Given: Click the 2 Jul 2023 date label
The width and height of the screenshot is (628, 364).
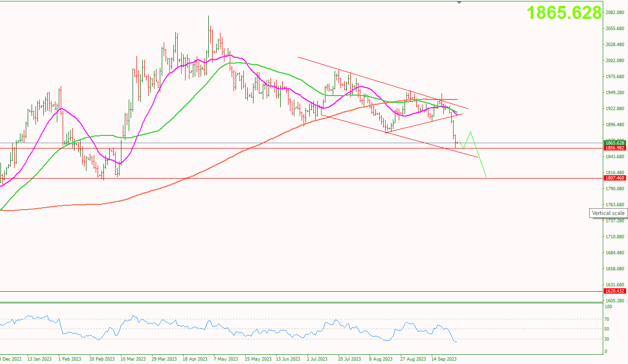Looking at the screenshot, I should pyautogui.click(x=318, y=360).
